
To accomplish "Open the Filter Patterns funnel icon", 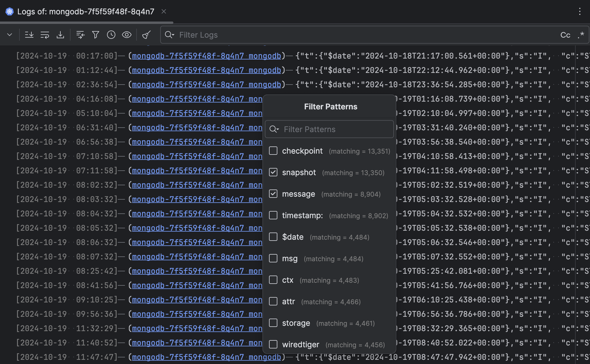I will pos(95,35).
